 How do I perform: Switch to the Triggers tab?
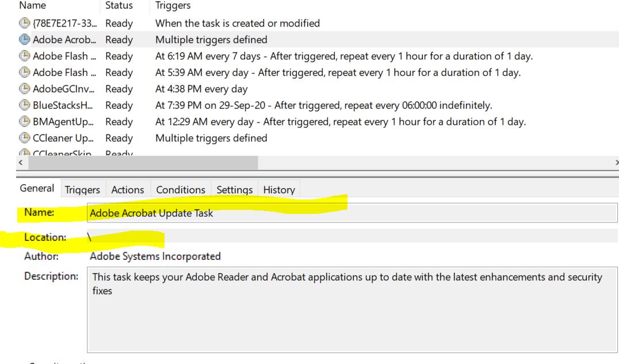click(x=82, y=190)
